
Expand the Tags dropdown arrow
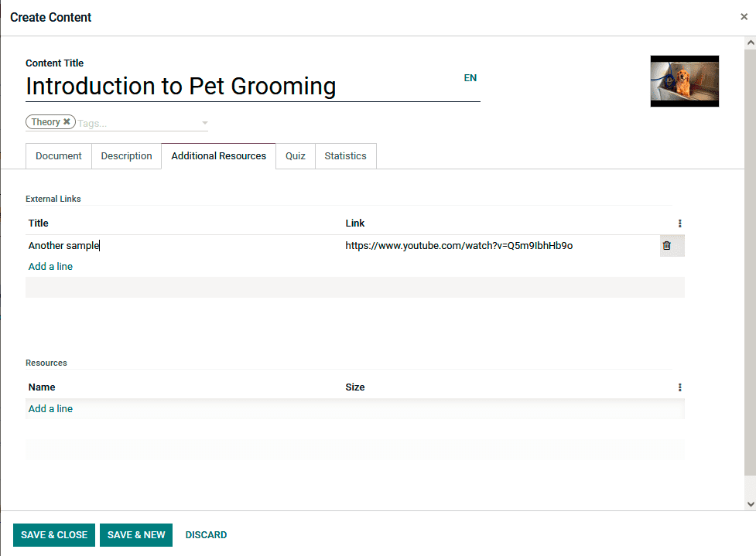pyautogui.click(x=204, y=123)
